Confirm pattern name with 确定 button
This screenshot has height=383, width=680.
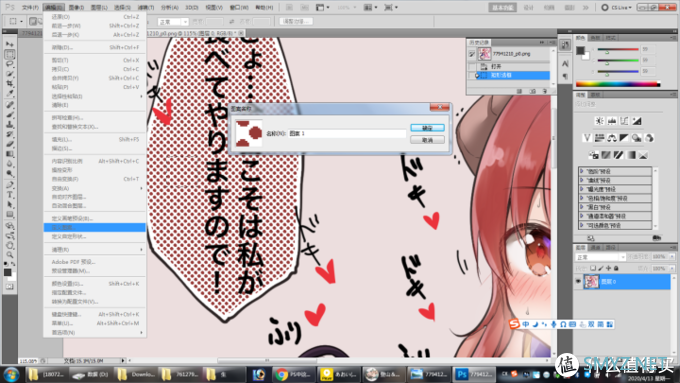click(427, 128)
